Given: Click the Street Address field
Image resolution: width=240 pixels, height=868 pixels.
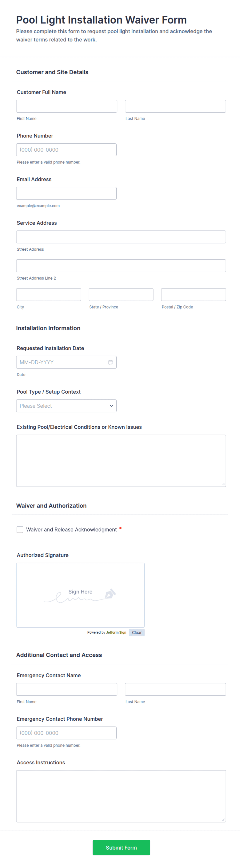Looking at the screenshot, I should coord(121,237).
